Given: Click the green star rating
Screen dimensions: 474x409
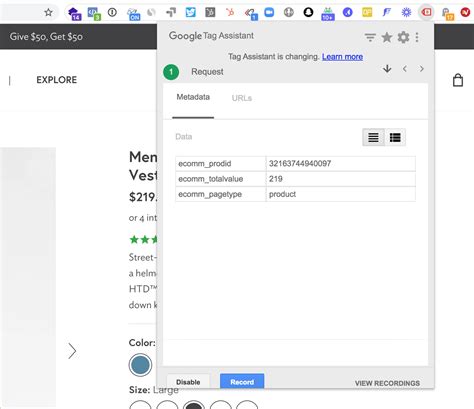Looking at the screenshot, I should [x=143, y=239].
